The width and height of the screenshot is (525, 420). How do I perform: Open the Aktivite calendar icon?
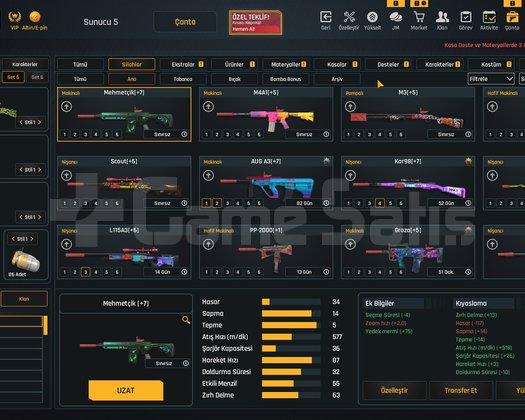[x=489, y=17]
